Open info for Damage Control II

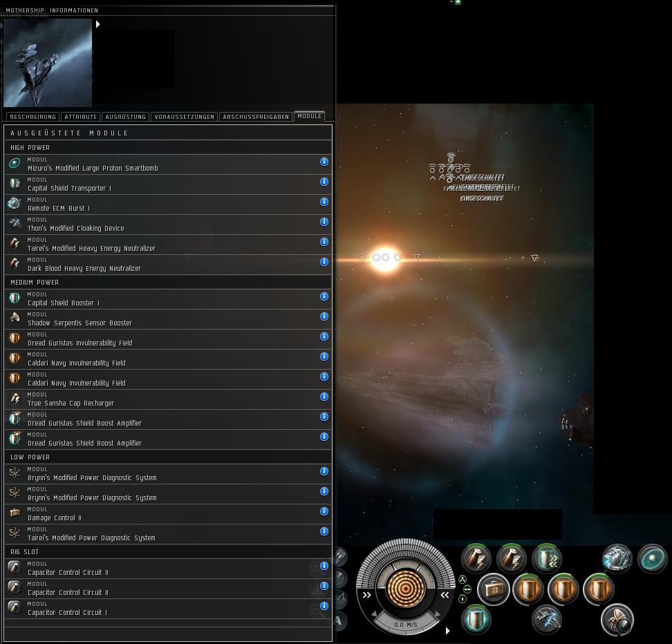click(324, 511)
